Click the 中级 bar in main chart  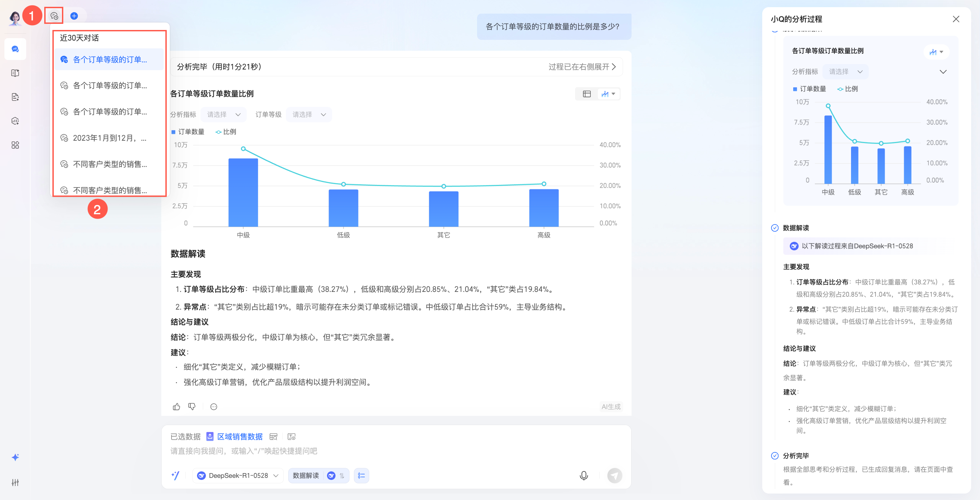(243, 193)
